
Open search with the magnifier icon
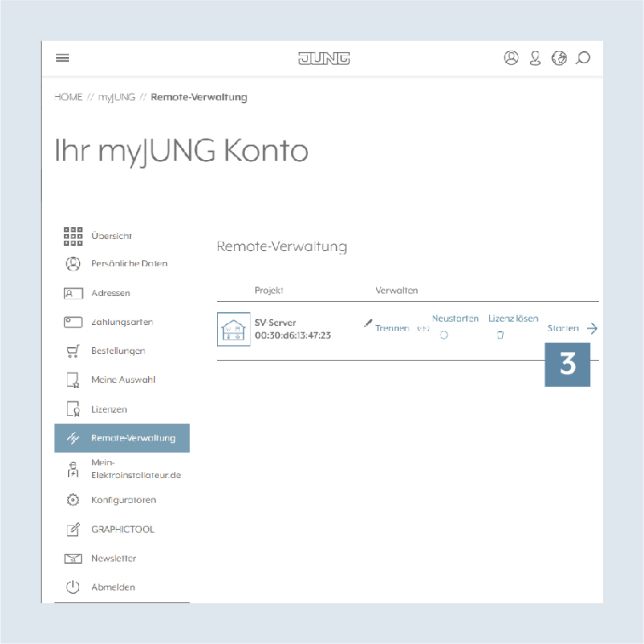583,58
